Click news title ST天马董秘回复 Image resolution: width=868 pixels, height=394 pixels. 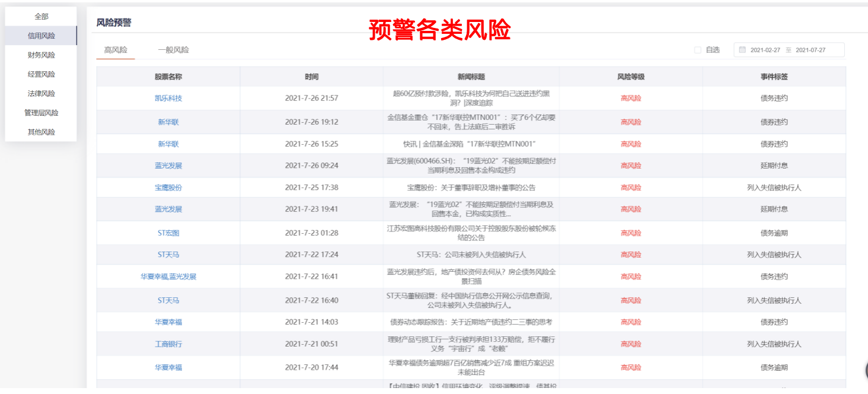[471, 300]
